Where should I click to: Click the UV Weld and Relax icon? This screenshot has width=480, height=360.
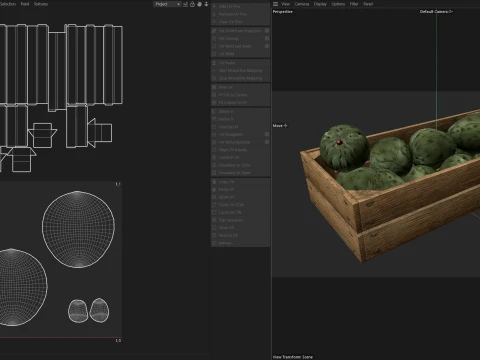pos(214,46)
